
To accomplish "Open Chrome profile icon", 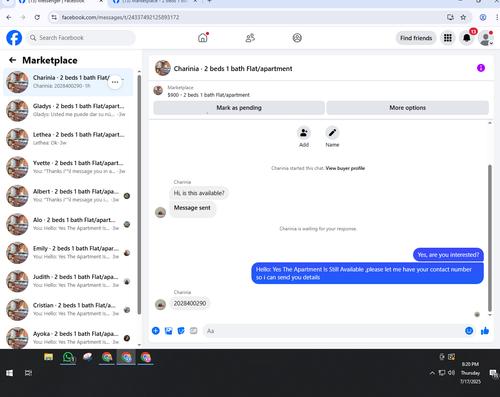I will (483, 17).
